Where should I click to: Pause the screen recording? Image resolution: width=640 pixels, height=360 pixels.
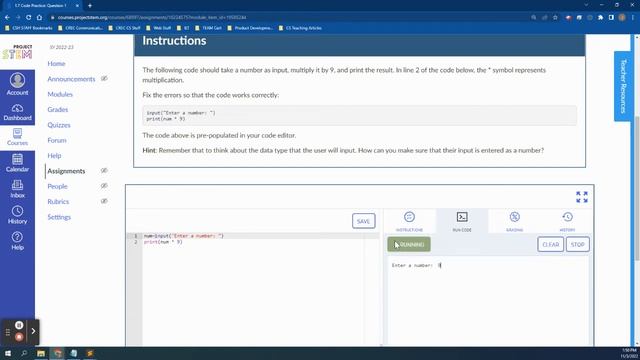(19, 325)
